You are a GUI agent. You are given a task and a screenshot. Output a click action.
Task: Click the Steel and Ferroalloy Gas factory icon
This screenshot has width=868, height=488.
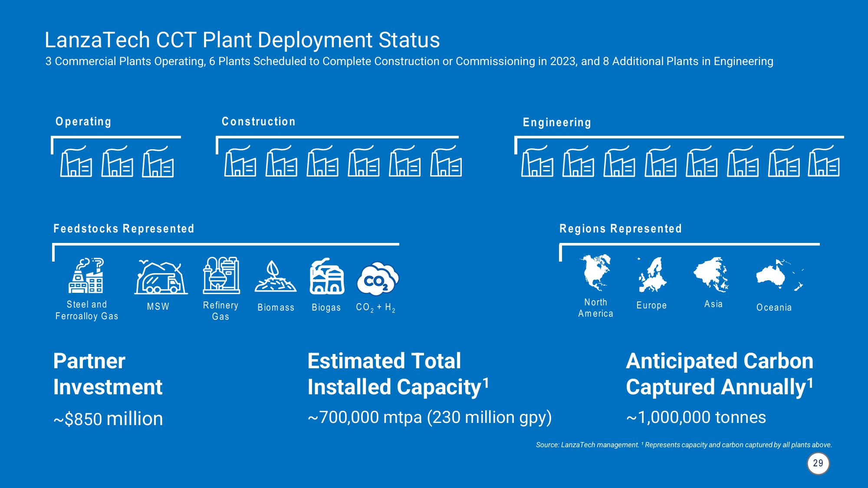click(x=86, y=275)
